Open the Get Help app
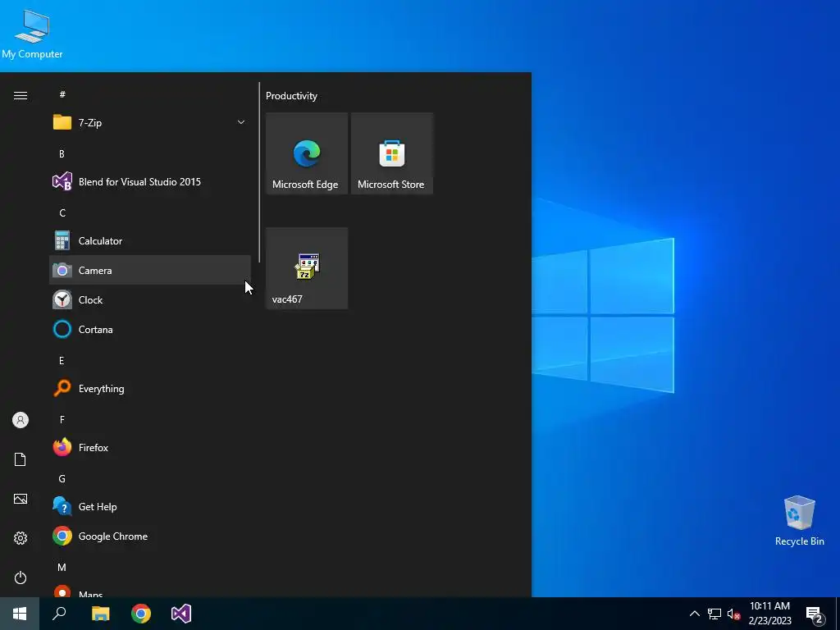The width and height of the screenshot is (840, 630). point(149,507)
